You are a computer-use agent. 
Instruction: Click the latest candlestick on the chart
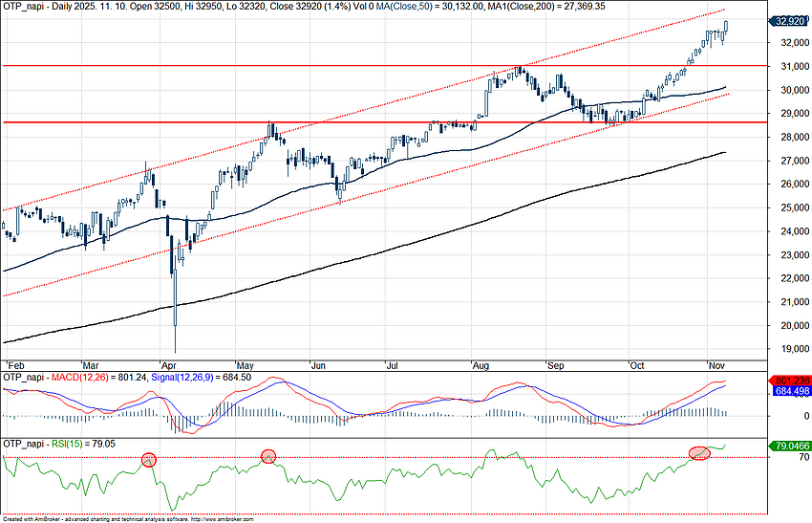(x=726, y=31)
